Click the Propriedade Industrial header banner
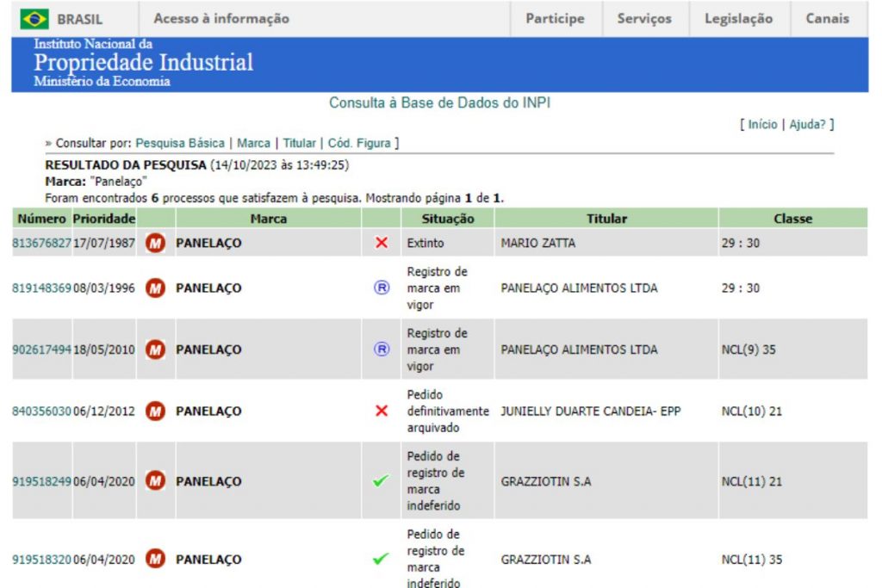Image resolution: width=882 pixels, height=588 pixels. [x=440, y=65]
